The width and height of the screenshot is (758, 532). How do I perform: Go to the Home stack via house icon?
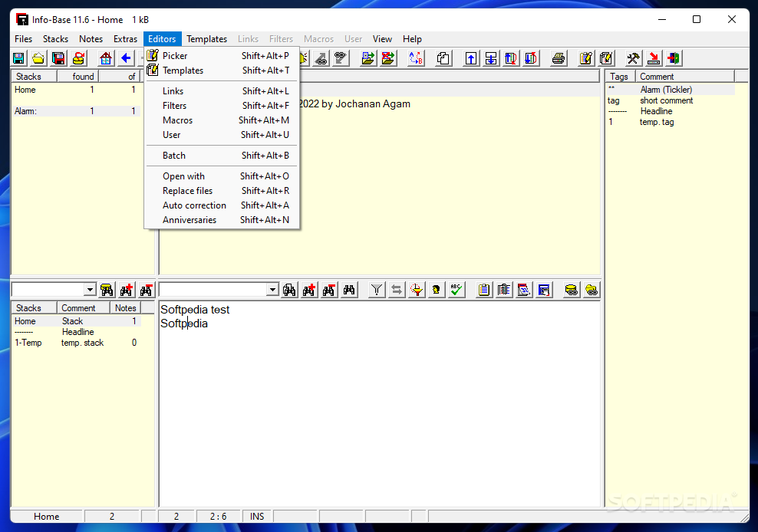(106, 58)
